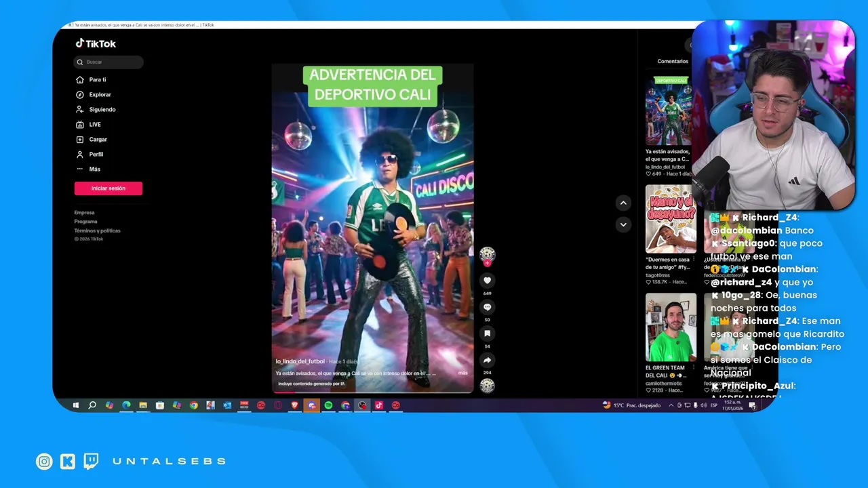Share the video with arrow icon

pyautogui.click(x=487, y=360)
